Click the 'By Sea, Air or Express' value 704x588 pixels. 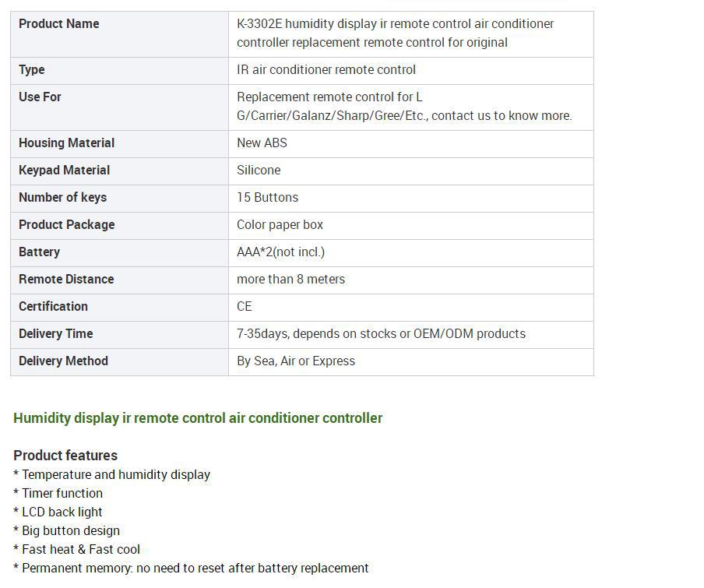tap(295, 361)
